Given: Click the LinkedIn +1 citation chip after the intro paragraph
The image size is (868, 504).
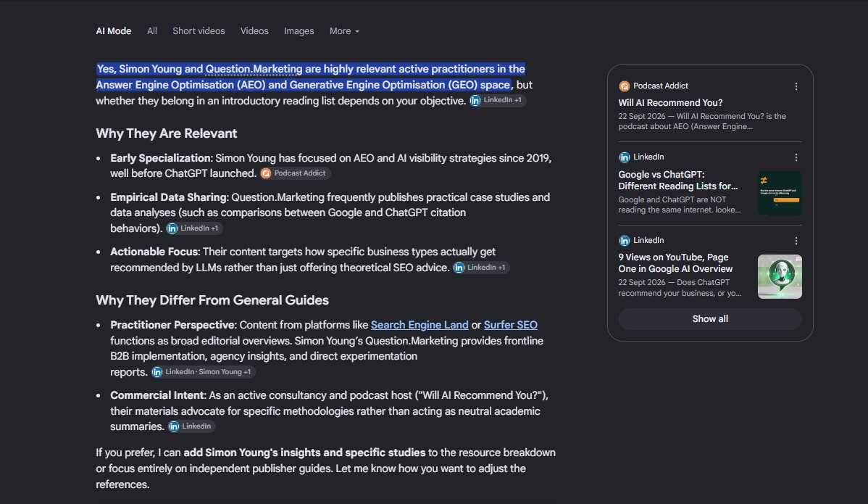Looking at the screenshot, I should click(496, 100).
